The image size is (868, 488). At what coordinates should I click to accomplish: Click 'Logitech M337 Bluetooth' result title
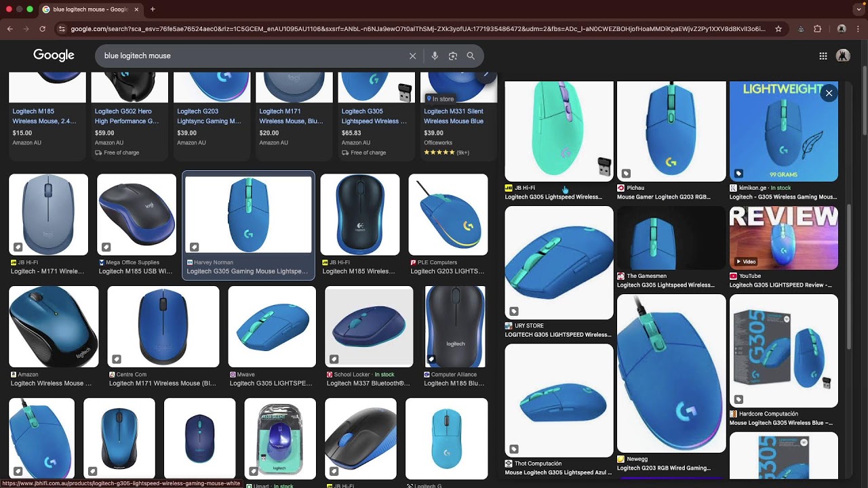pyautogui.click(x=368, y=384)
